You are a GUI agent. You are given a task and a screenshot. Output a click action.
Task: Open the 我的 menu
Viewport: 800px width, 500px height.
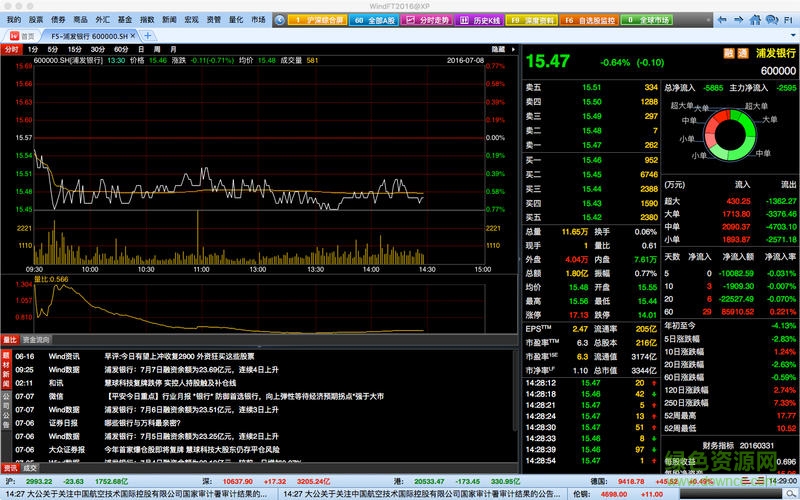14,19
